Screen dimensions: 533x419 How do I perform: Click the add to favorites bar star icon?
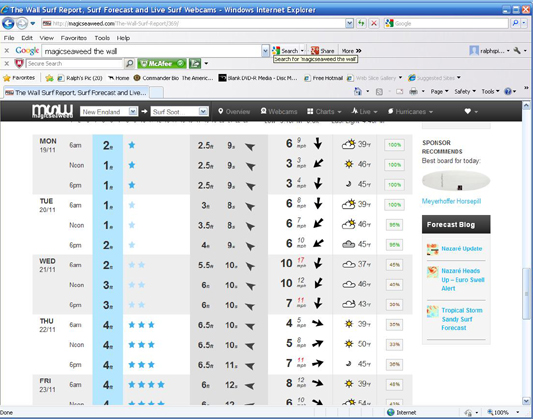pyautogui.click(x=49, y=78)
